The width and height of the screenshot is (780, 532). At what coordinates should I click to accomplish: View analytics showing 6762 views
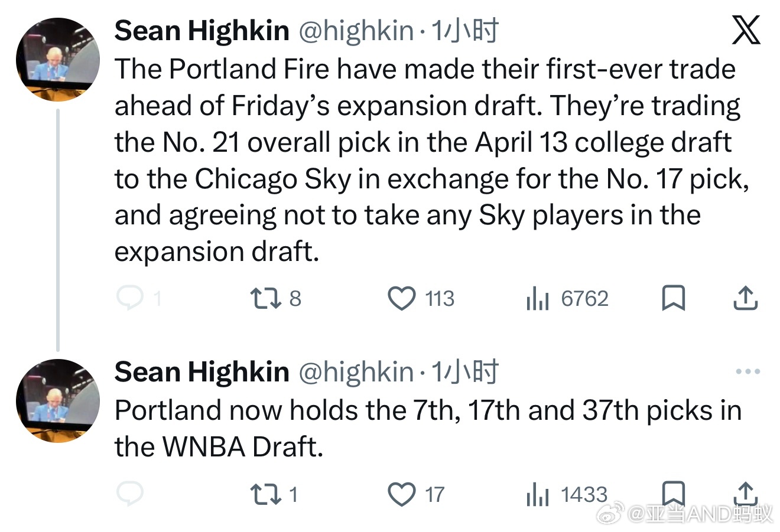(535, 299)
